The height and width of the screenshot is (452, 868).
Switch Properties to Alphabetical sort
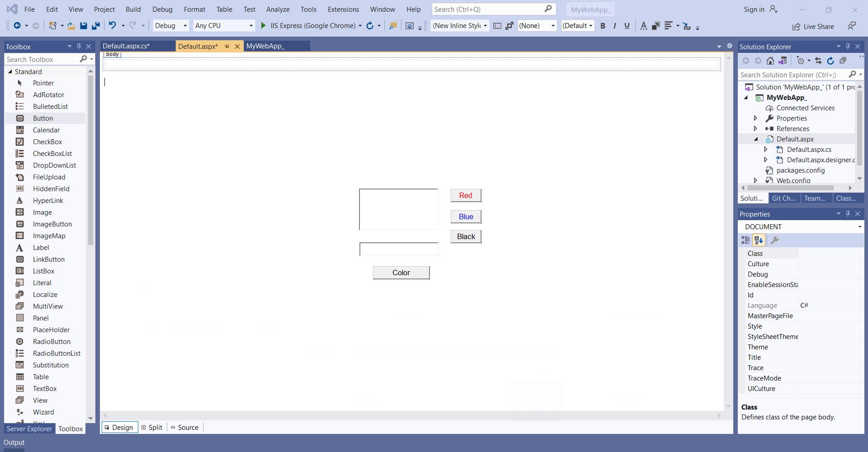click(x=759, y=240)
